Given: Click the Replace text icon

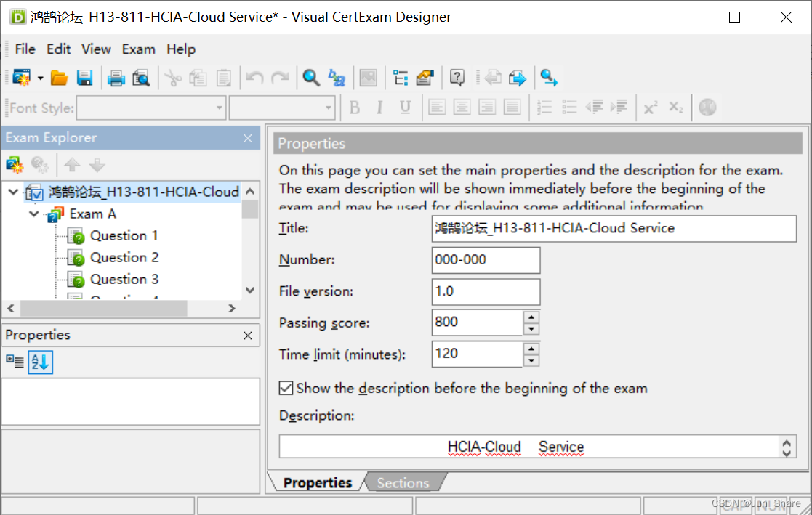Looking at the screenshot, I should [337, 78].
